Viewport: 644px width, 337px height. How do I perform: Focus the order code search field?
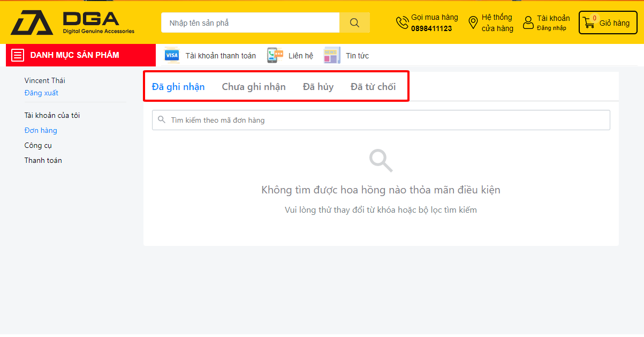click(x=381, y=120)
